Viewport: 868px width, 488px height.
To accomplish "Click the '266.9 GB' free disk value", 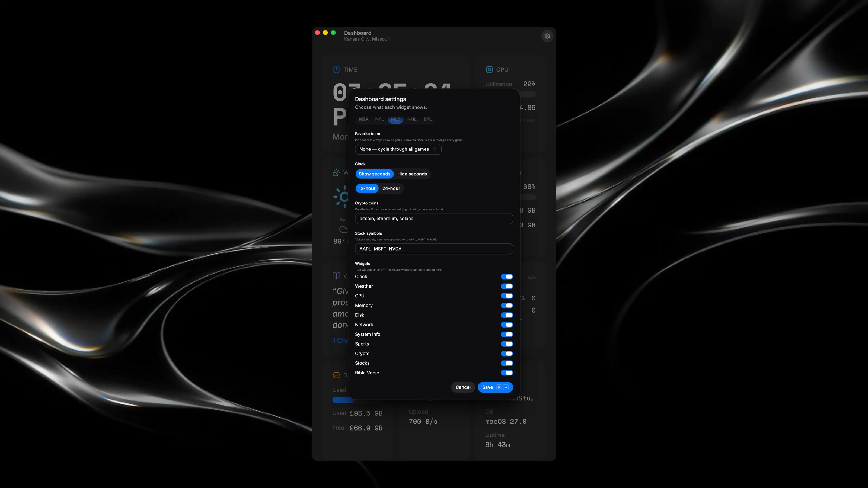I will pyautogui.click(x=366, y=428).
